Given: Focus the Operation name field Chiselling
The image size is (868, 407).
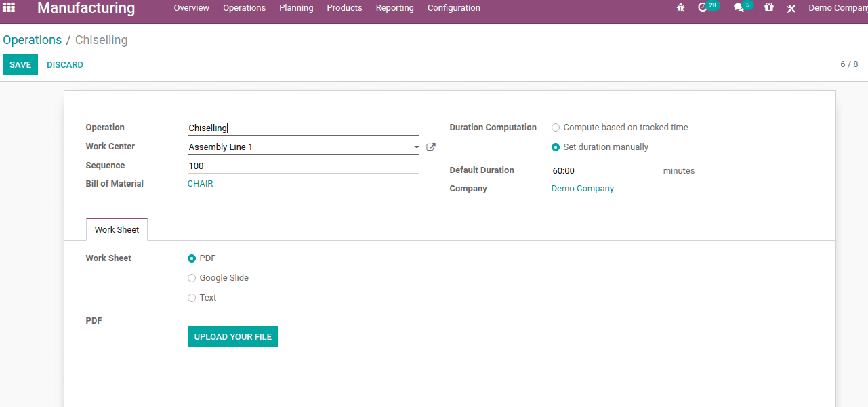Looking at the screenshot, I should pos(304,128).
